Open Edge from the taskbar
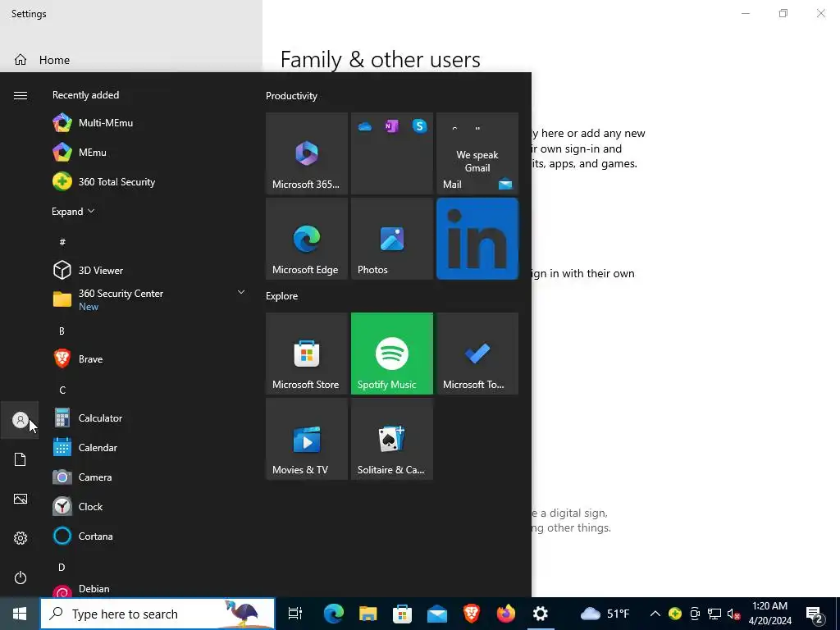This screenshot has height=630, width=840. pyautogui.click(x=333, y=614)
